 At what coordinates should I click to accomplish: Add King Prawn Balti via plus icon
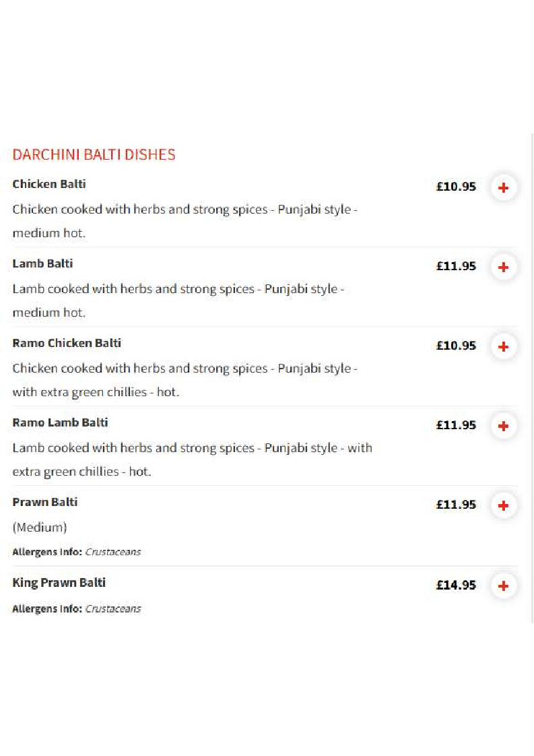coord(504,586)
